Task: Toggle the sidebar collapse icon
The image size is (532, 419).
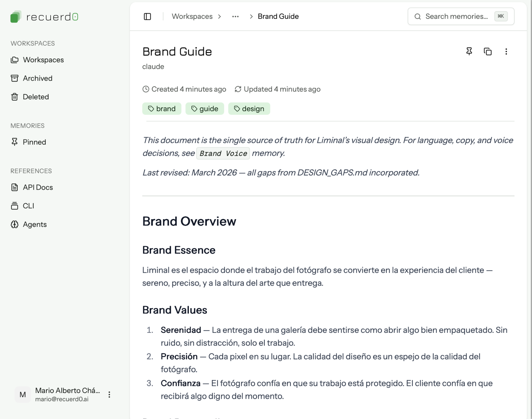Action: (147, 16)
